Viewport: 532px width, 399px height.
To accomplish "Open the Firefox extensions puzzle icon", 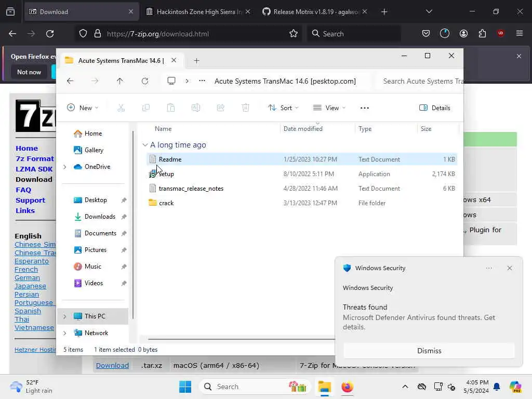I will pyautogui.click(x=482, y=33).
